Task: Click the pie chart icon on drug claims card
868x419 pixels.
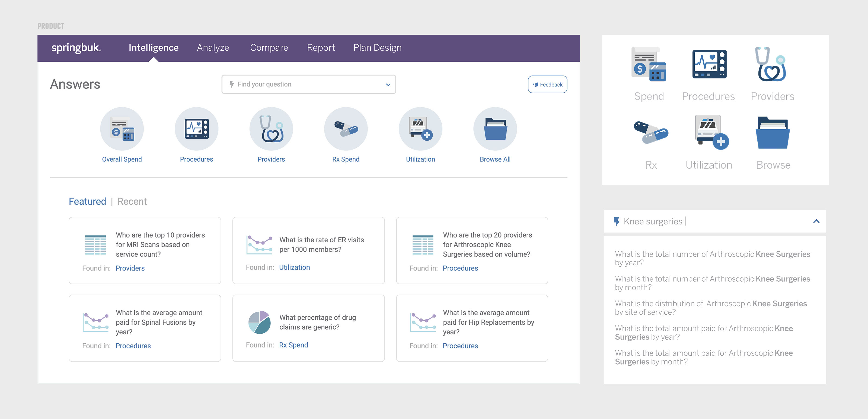Action: pyautogui.click(x=260, y=323)
